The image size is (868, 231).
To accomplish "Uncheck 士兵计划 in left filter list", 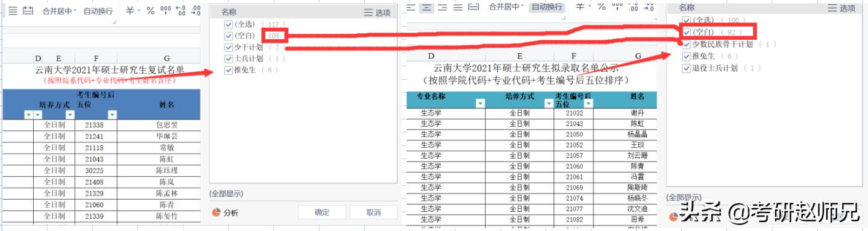I will 228,59.
